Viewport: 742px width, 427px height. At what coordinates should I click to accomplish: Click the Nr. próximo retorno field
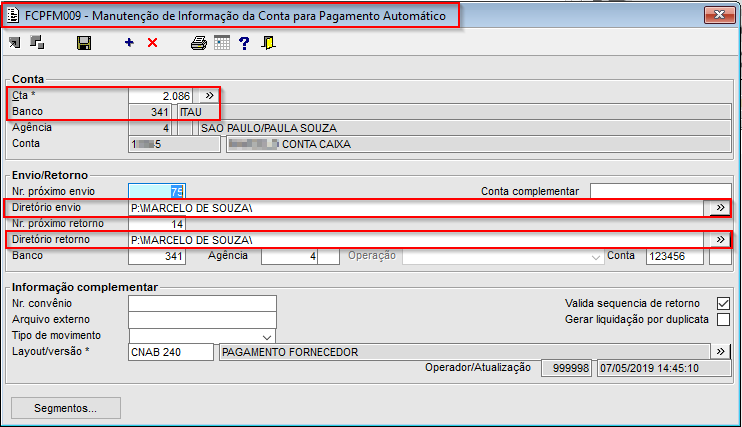coord(157,224)
